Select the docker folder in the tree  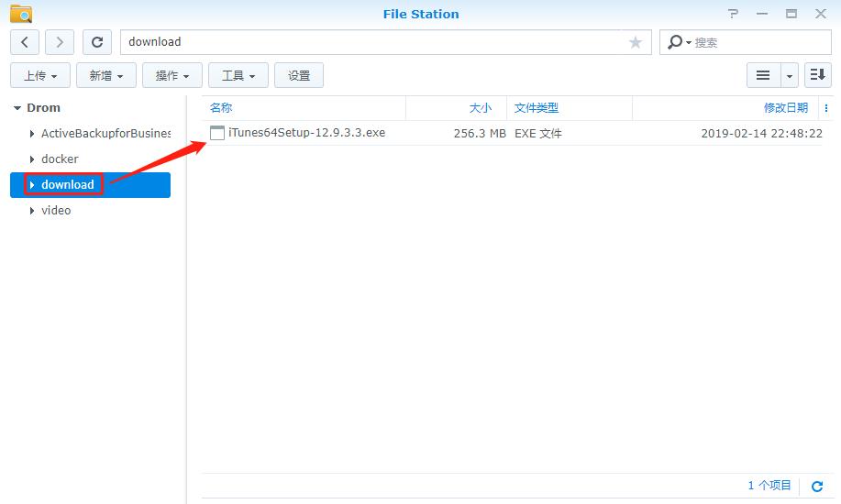coord(60,159)
